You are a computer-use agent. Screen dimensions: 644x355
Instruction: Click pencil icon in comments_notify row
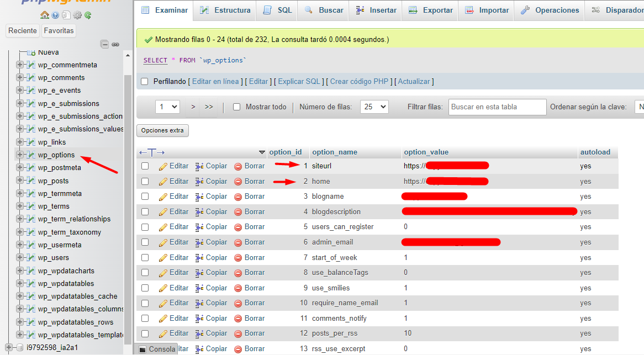pyautogui.click(x=163, y=319)
